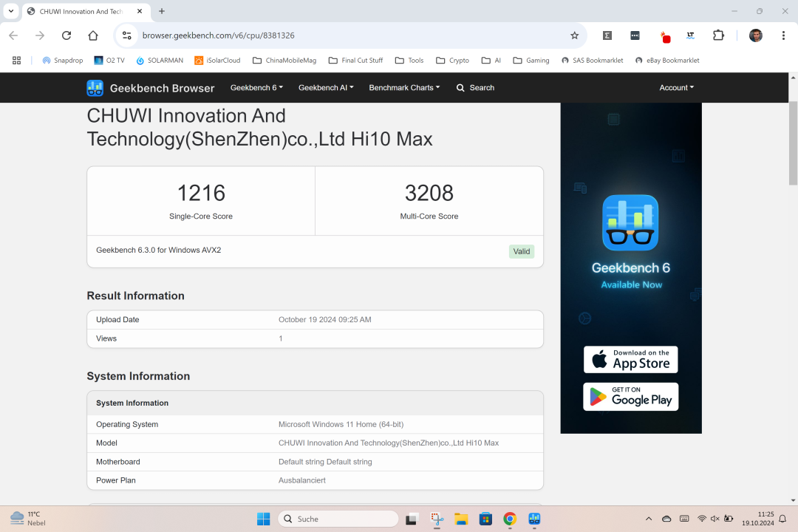Click the Get it on Google Play button

coord(630,397)
